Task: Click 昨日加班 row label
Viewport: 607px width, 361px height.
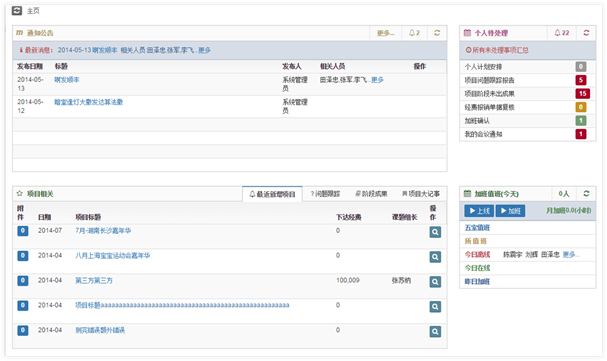Action: [477, 281]
